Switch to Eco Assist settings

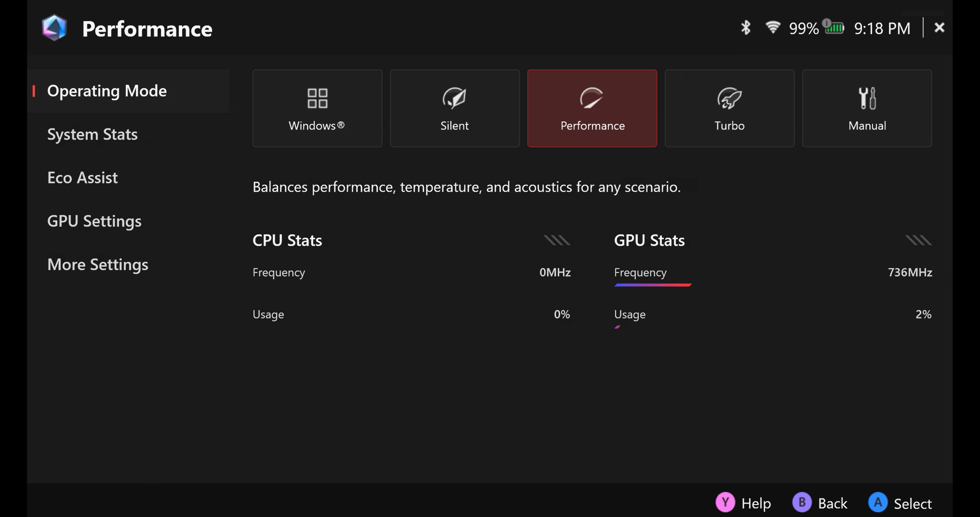82,178
